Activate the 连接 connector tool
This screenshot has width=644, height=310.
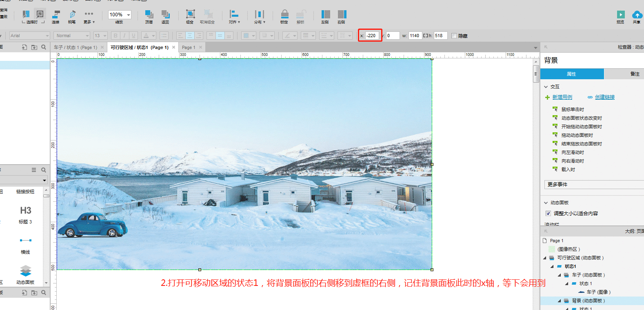coord(56,17)
